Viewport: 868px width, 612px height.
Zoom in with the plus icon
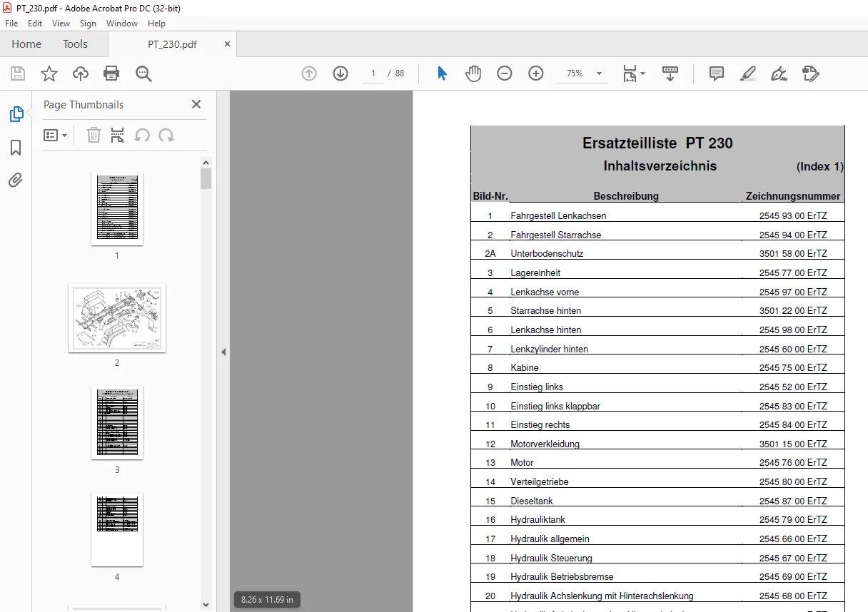(x=536, y=73)
